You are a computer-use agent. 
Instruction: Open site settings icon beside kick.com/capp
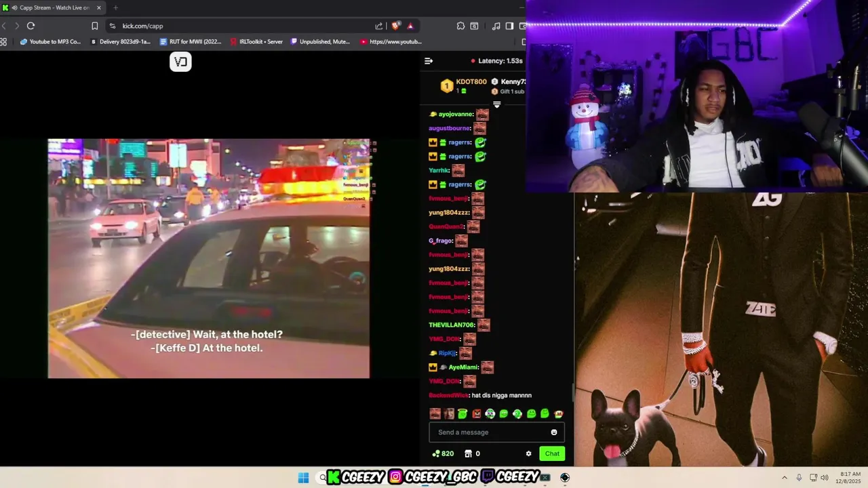113,26
